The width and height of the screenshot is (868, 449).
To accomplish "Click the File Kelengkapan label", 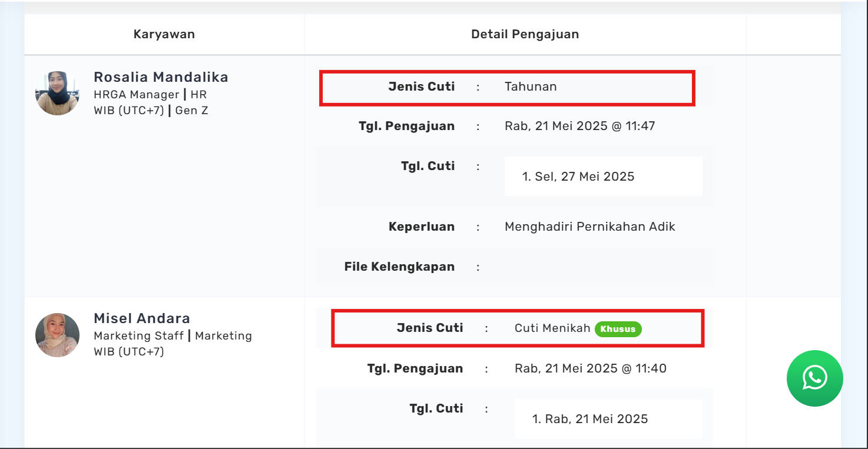I will [x=399, y=267].
